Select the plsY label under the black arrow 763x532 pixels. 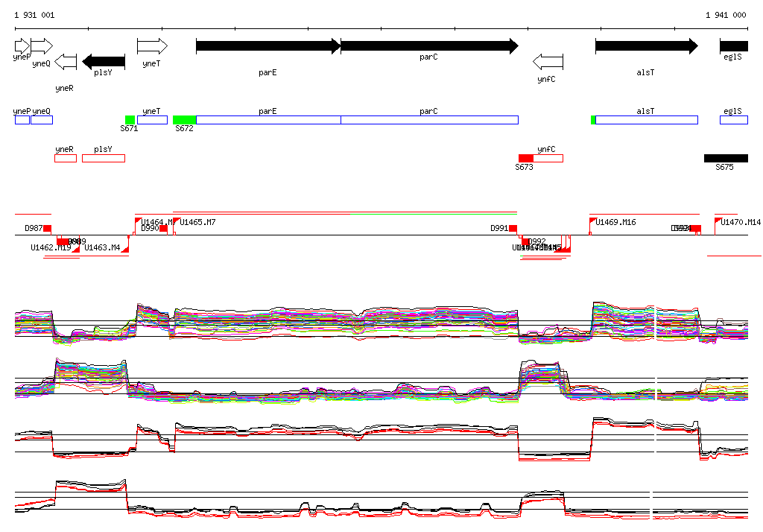pos(103,72)
